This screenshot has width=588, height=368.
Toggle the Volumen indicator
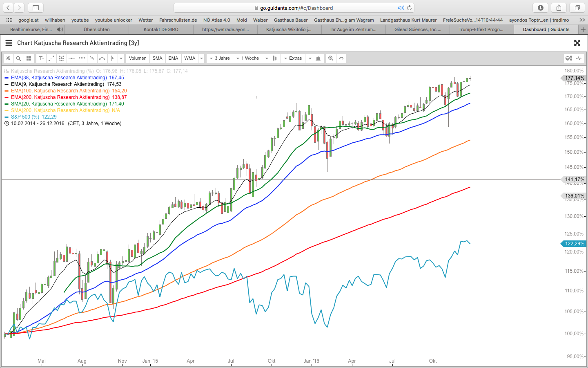(x=138, y=58)
